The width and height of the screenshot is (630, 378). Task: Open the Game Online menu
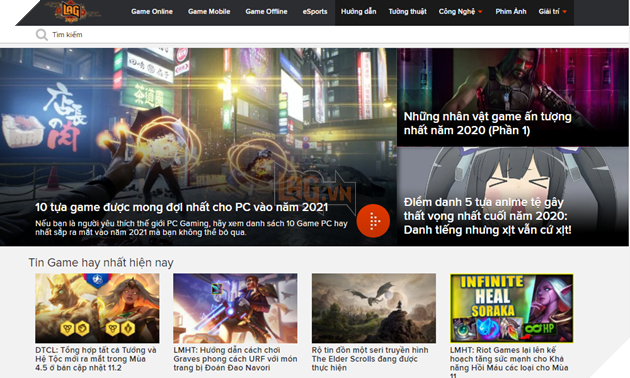152,12
